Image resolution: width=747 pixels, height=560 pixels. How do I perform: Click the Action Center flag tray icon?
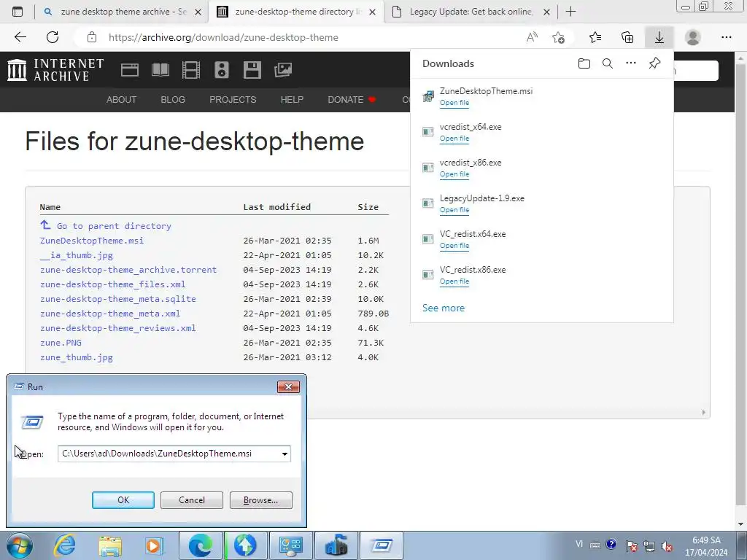(x=631, y=545)
